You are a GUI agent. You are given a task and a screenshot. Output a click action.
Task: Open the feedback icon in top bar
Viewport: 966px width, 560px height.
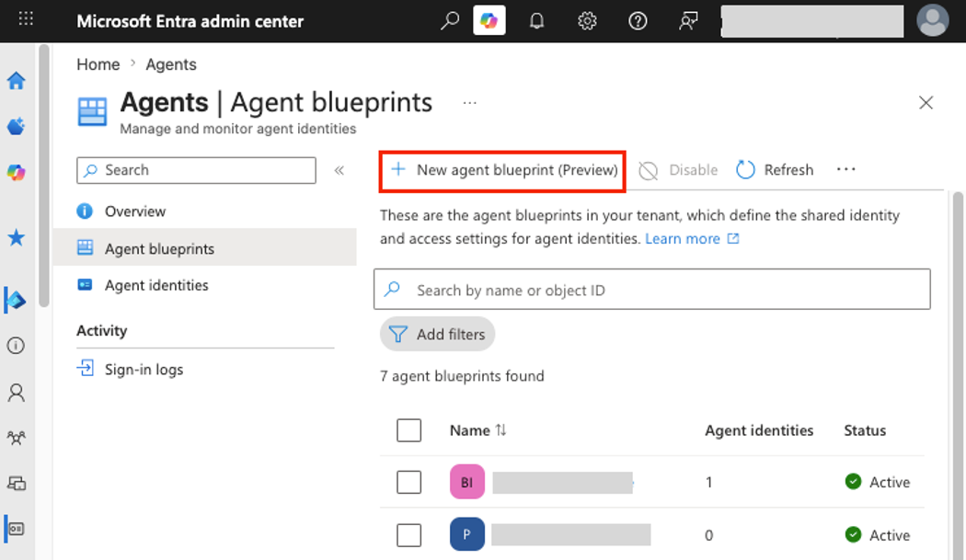pyautogui.click(x=688, y=21)
